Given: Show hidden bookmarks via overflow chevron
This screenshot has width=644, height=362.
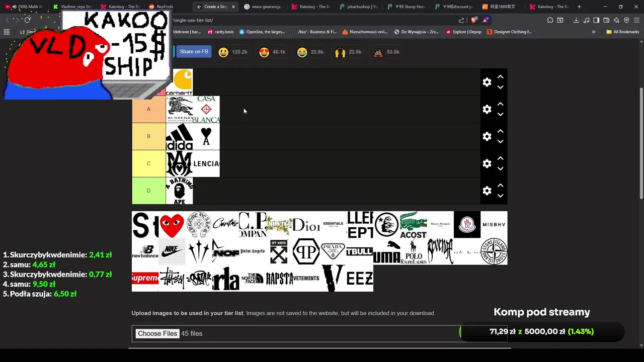Looking at the screenshot, I should point(593,32).
